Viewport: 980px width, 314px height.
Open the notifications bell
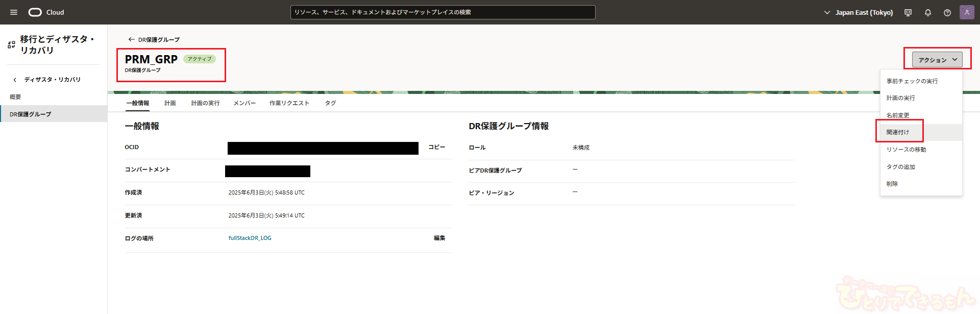tap(928, 13)
